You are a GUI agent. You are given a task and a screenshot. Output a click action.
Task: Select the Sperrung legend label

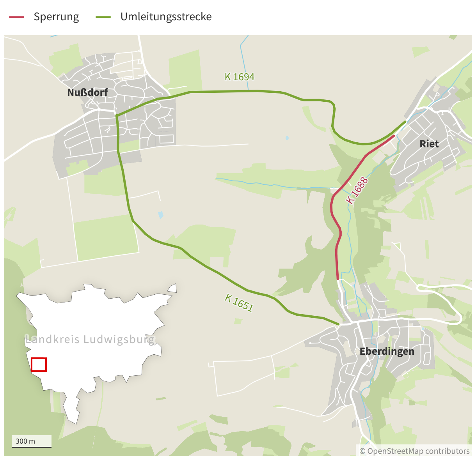click(56, 17)
